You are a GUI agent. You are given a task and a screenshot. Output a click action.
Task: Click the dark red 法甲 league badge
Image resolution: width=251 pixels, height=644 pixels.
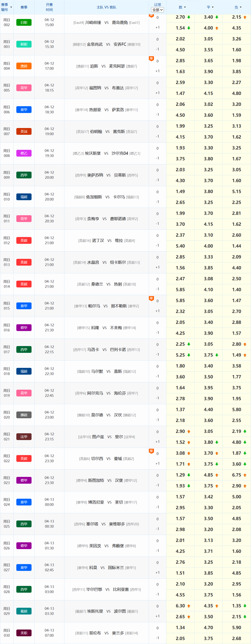tap(24, 436)
